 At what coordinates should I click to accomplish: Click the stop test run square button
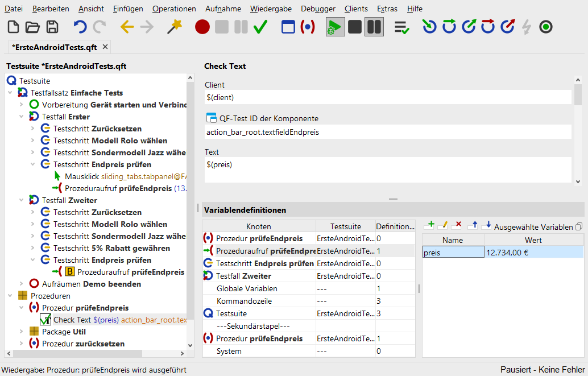[355, 27]
